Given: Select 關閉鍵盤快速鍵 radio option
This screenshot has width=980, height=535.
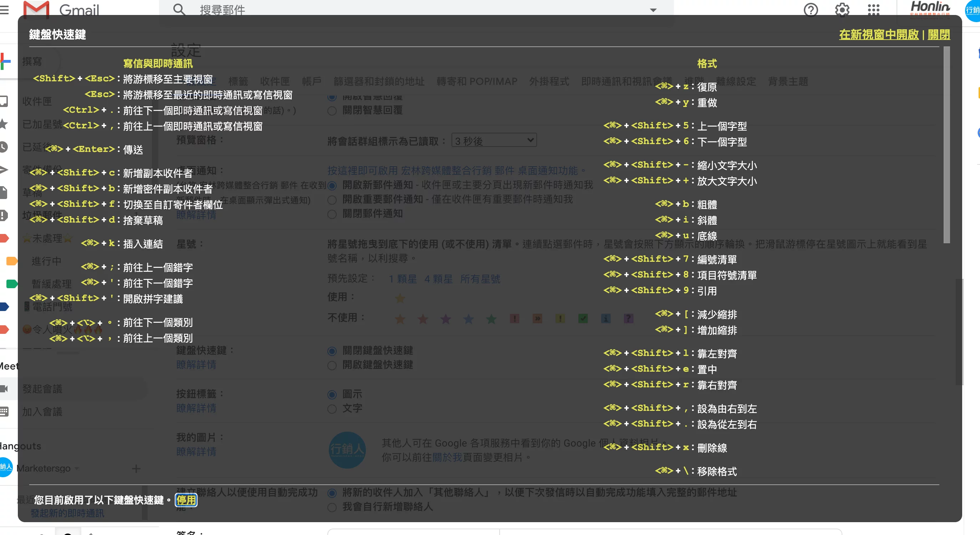Looking at the screenshot, I should pos(332,351).
